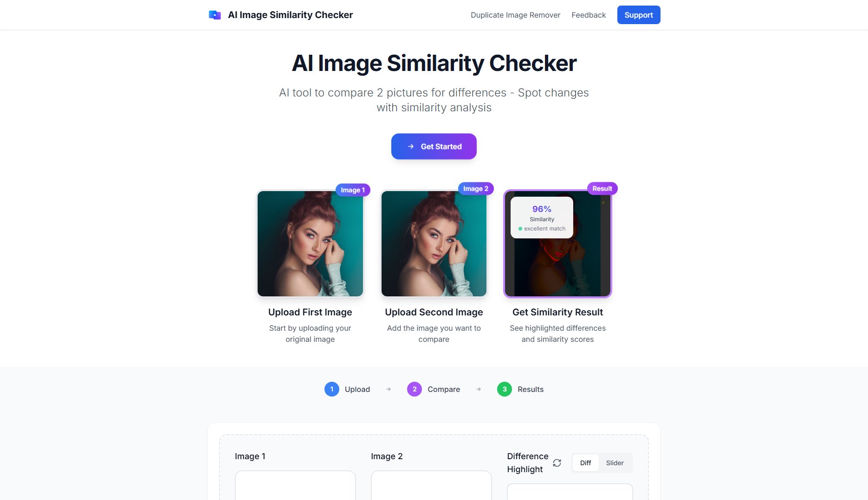Select the Image 2 sample portrait thumbnail
The width and height of the screenshot is (868, 500).
pyautogui.click(x=434, y=244)
